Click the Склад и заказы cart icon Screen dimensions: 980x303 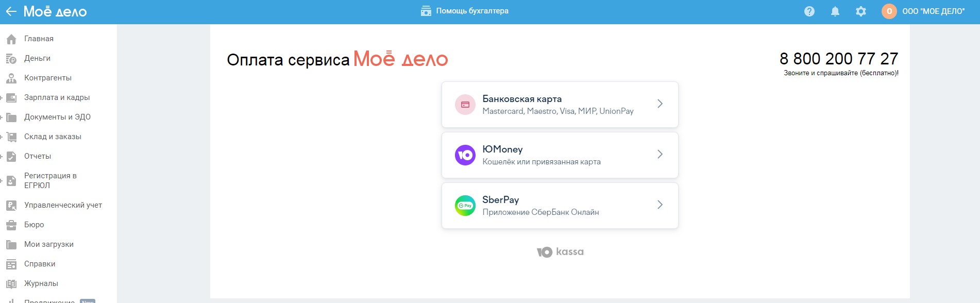(11, 137)
